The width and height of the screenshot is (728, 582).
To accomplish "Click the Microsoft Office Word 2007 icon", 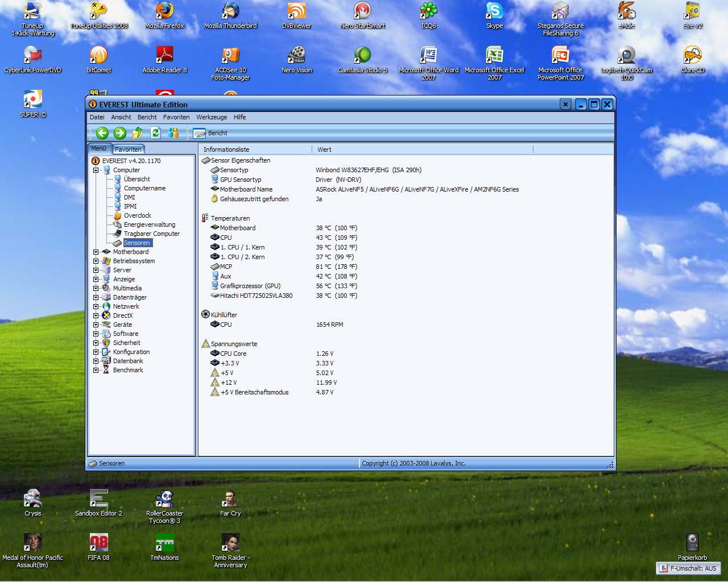I will [x=428, y=63].
